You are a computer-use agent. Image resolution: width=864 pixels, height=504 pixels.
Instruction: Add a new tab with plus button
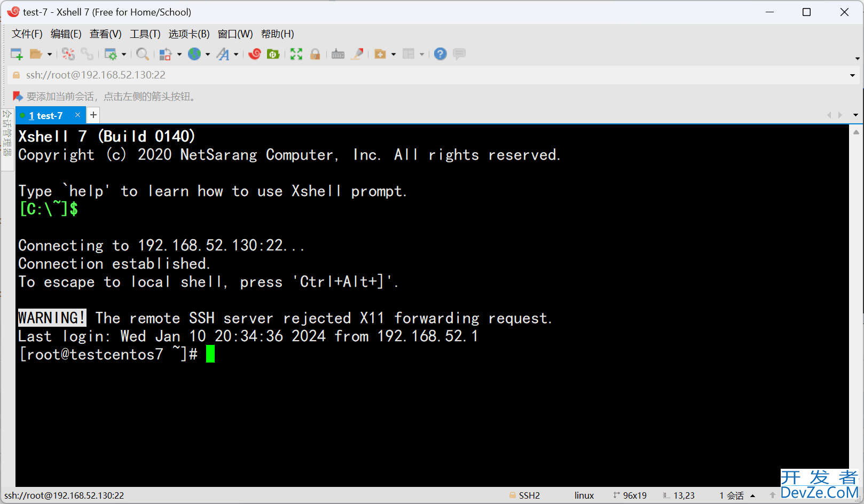[x=93, y=115]
